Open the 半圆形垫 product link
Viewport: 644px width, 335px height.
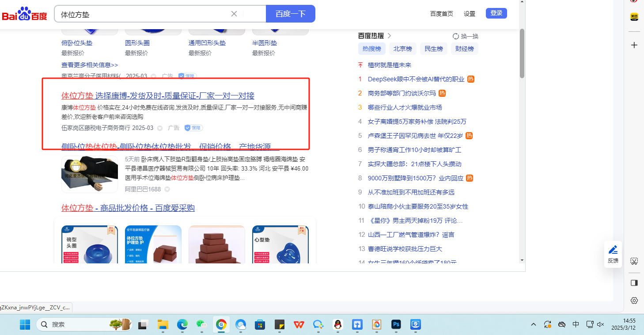265,43
